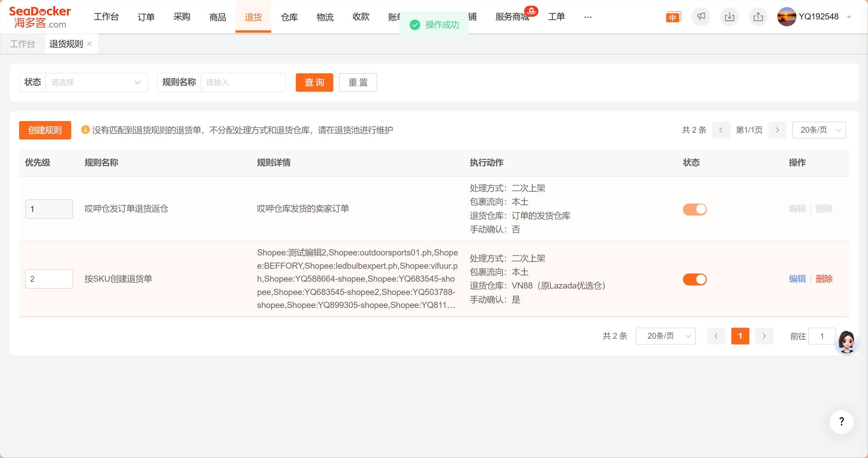Click the language switch icon
Viewport: 868px width, 458px height.
pyautogui.click(x=673, y=17)
